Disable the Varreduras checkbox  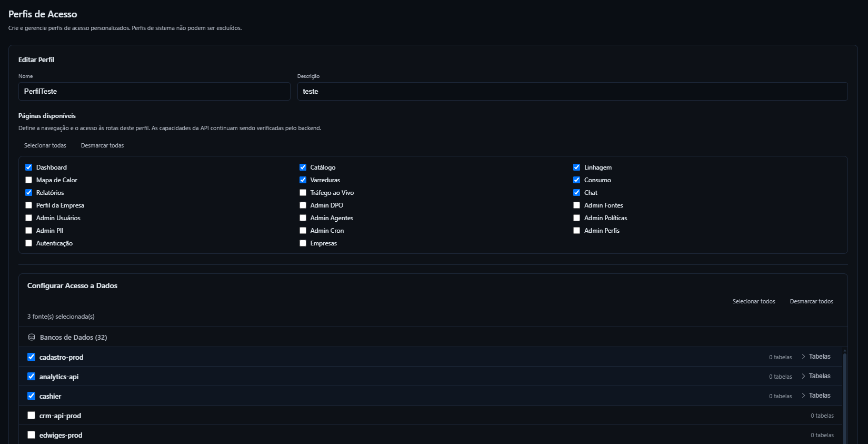(x=303, y=180)
